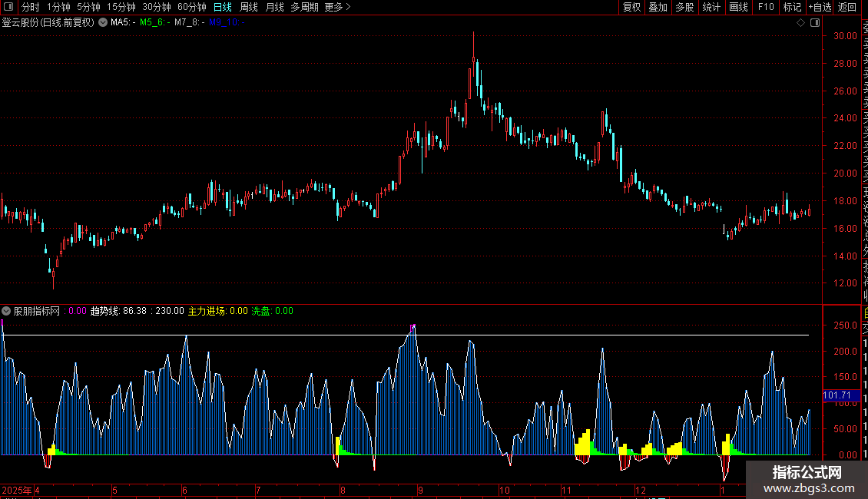Open the 统计 statistics tool

coord(711,7)
